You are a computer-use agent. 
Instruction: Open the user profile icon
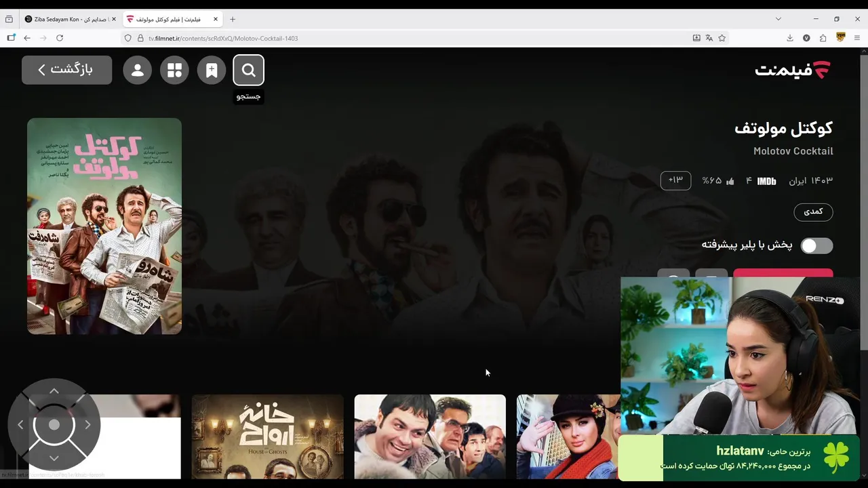pyautogui.click(x=137, y=70)
